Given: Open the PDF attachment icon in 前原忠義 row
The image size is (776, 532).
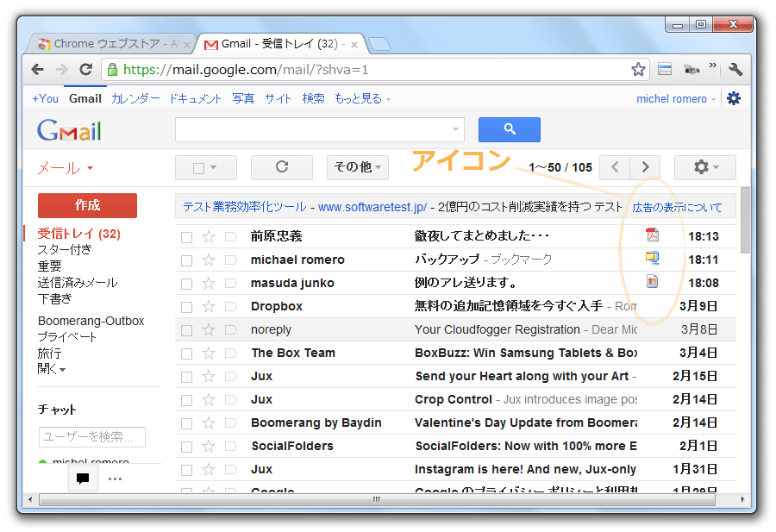Looking at the screenshot, I should 653,235.
